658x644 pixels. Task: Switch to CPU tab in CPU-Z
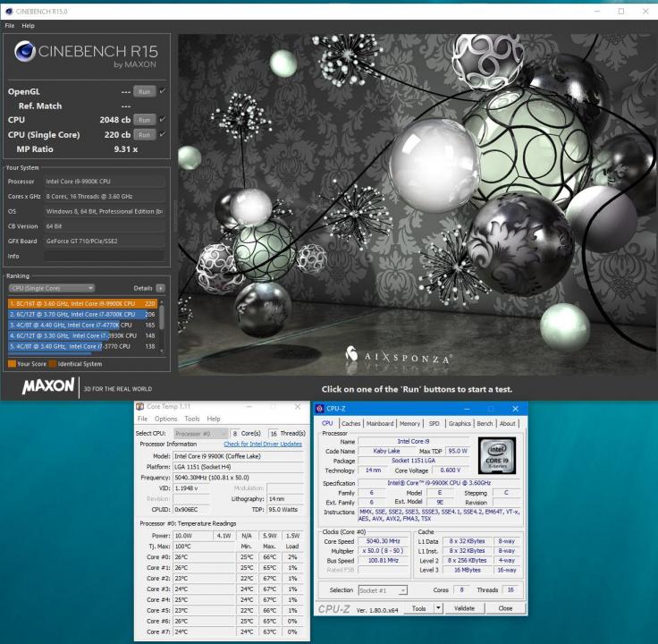click(x=327, y=423)
